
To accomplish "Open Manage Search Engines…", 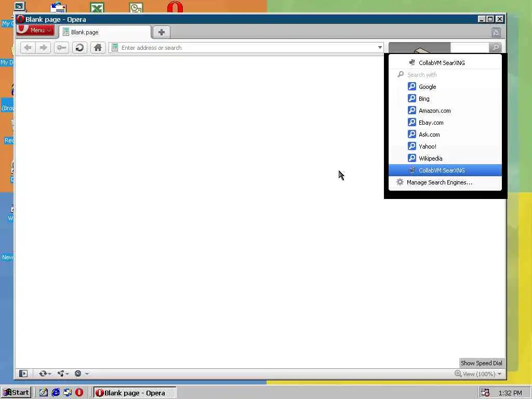I will (x=445, y=182).
